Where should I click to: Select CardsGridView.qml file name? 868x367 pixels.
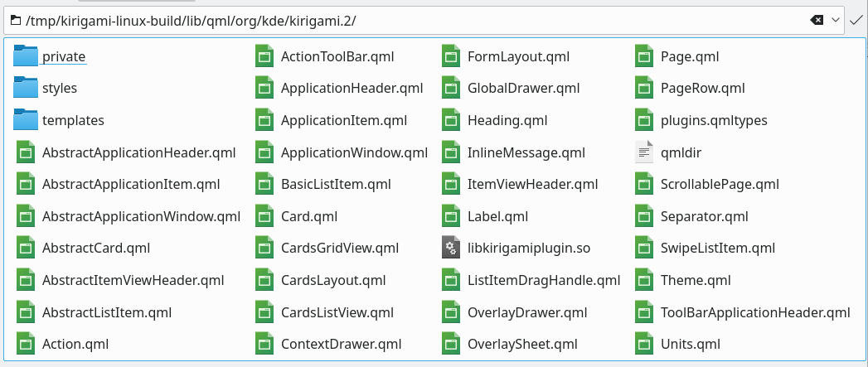[x=340, y=248]
